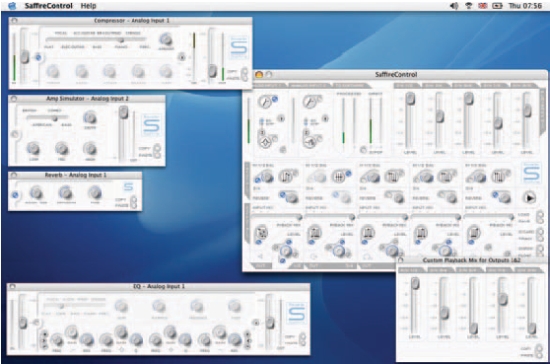550x364 pixels.
Task: Click the Compressor input level fader
Action: (x=25, y=56)
